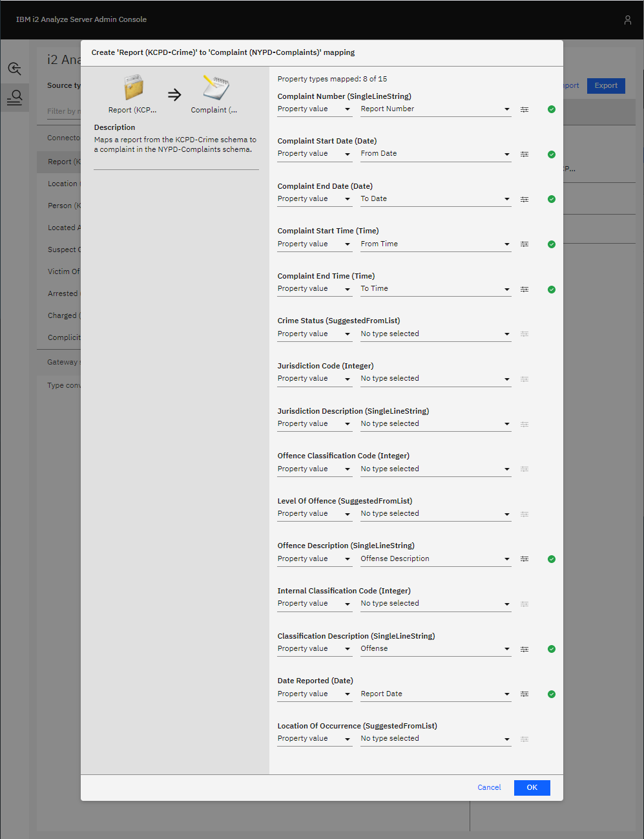Viewport: 644px width, 839px height.
Task: Click green check status for Complaint Number
Action: pos(551,110)
